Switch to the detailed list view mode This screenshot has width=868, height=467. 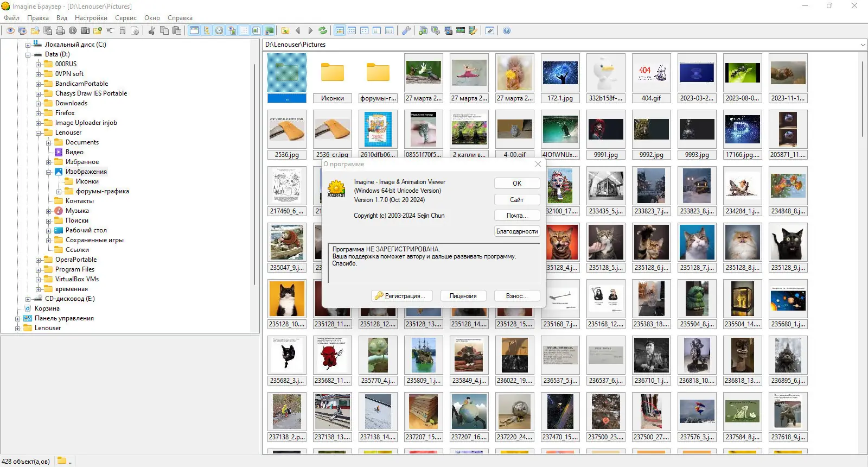tap(390, 31)
